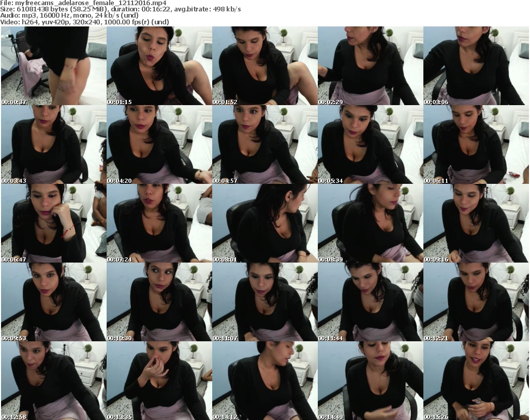Select the thumbnail stamped 00:01:15

click(x=159, y=66)
